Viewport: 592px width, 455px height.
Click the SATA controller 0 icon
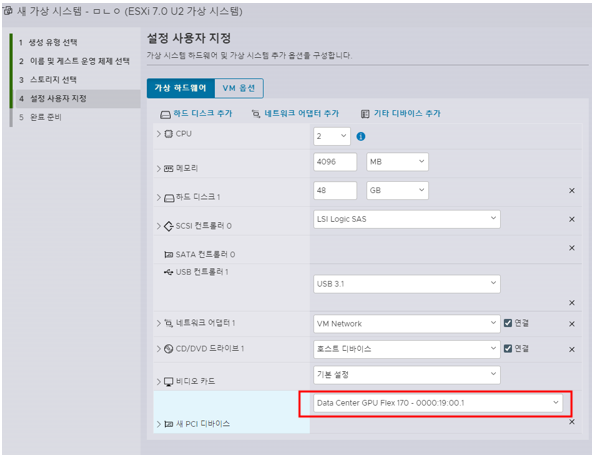tap(168, 255)
